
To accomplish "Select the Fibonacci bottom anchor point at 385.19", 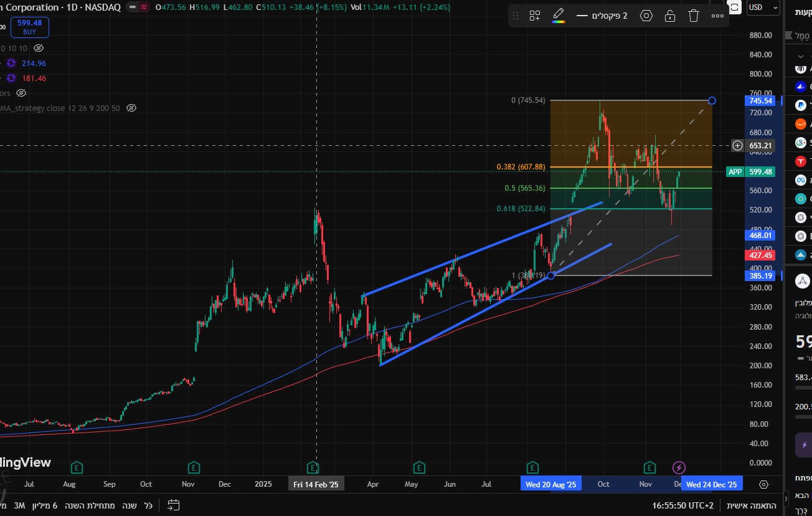I will pyautogui.click(x=550, y=275).
